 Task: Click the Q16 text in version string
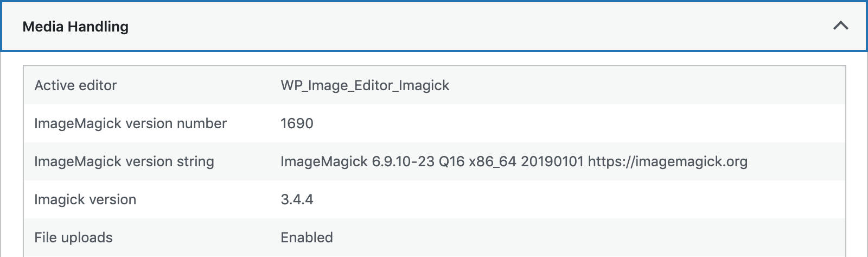point(451,161)
